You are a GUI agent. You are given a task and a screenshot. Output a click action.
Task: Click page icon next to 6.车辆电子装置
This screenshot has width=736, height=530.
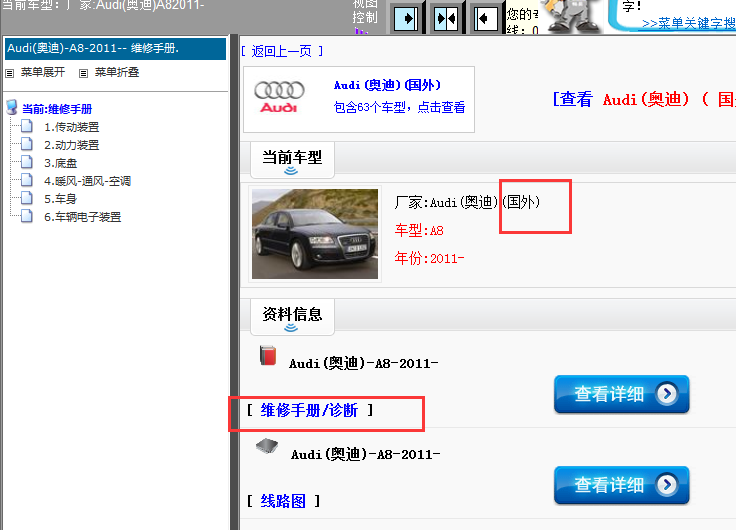27,215
